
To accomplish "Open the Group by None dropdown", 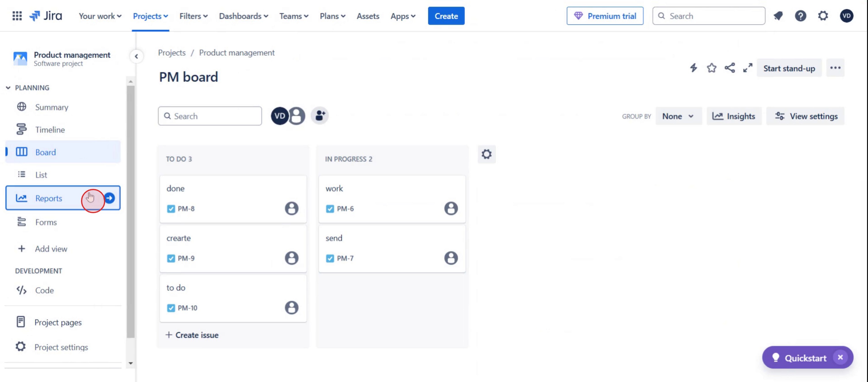I will pos(678,116).
